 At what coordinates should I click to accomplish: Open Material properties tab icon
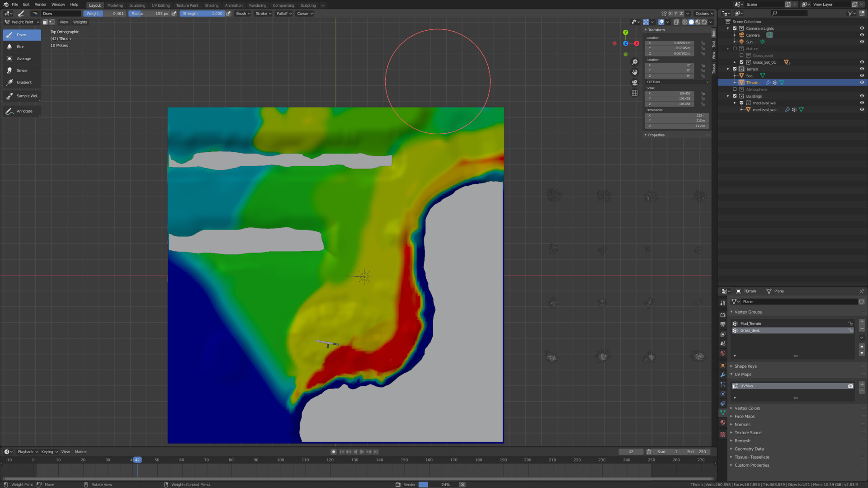point(722,422)
